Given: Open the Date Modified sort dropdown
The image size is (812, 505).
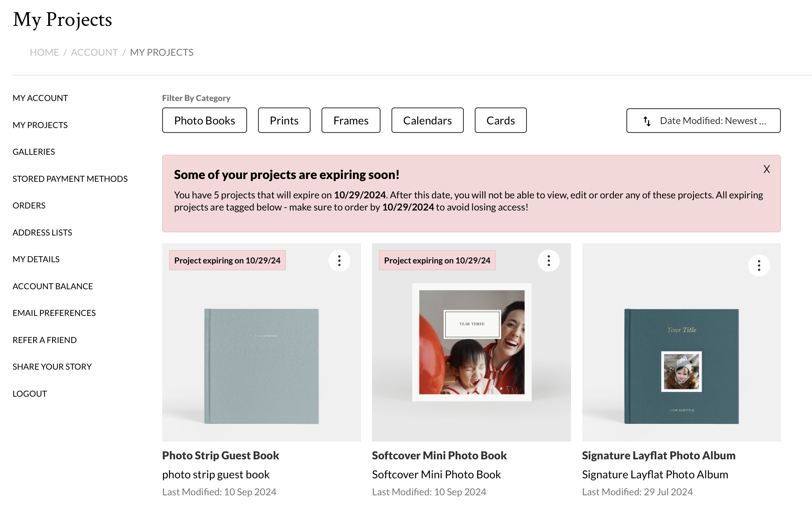Looking at the screenshot, I should tap(703, 120).
